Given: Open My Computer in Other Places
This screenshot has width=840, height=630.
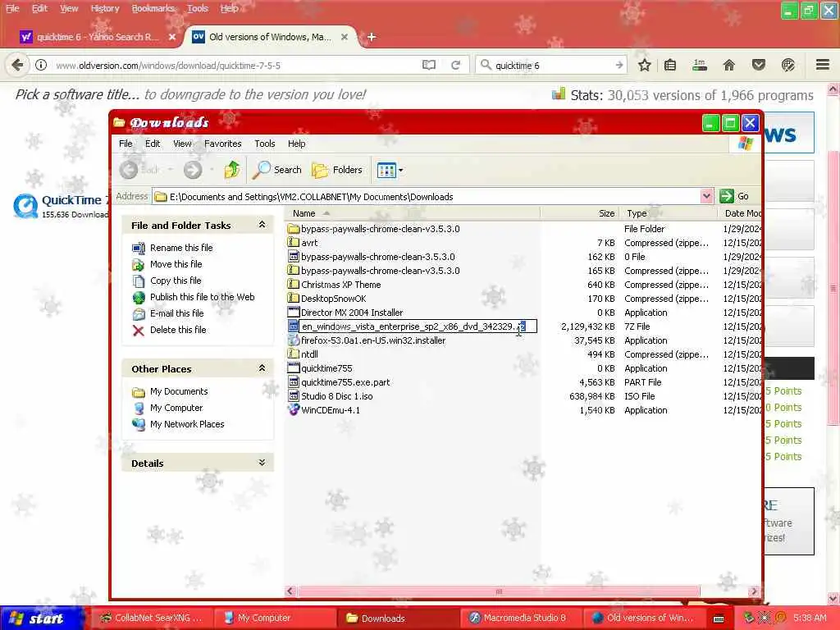Looking at the screenshot, I should point(176,408).
